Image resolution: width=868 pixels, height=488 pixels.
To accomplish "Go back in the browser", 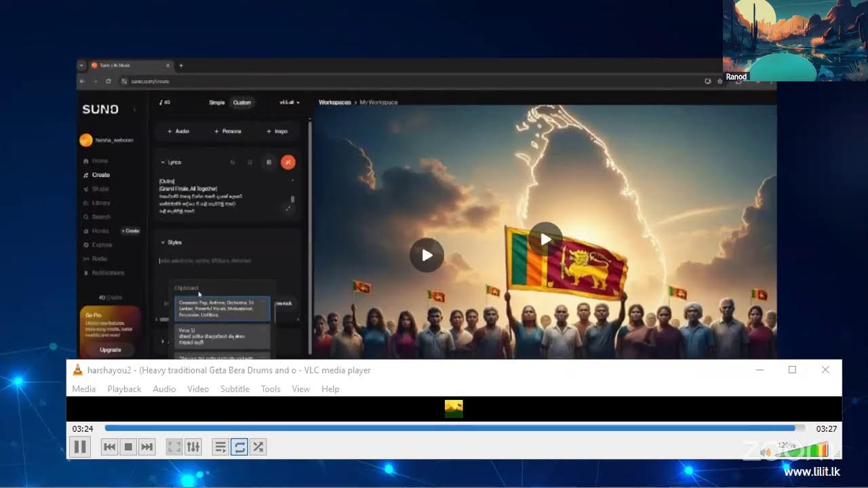I will point(83,81).
